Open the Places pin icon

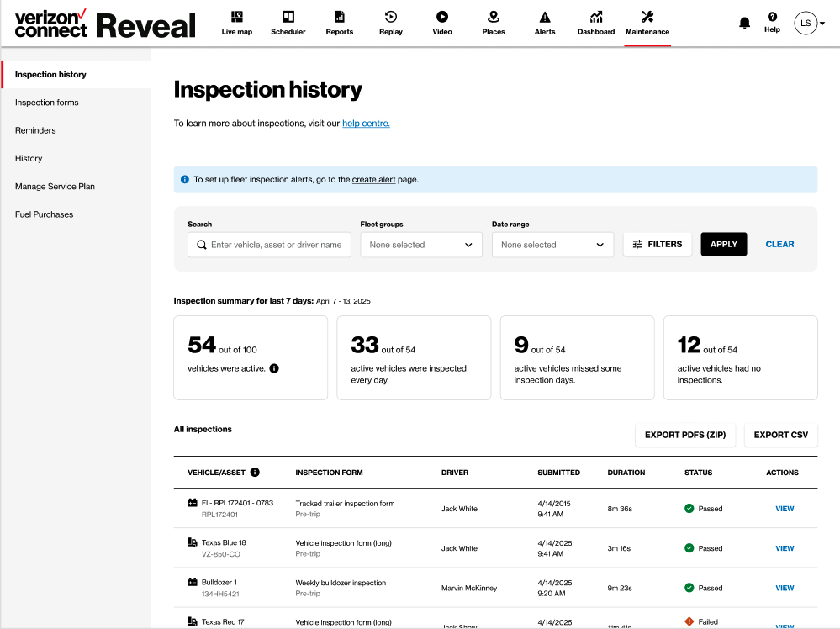pyautogui.click(x=494, y=17)
